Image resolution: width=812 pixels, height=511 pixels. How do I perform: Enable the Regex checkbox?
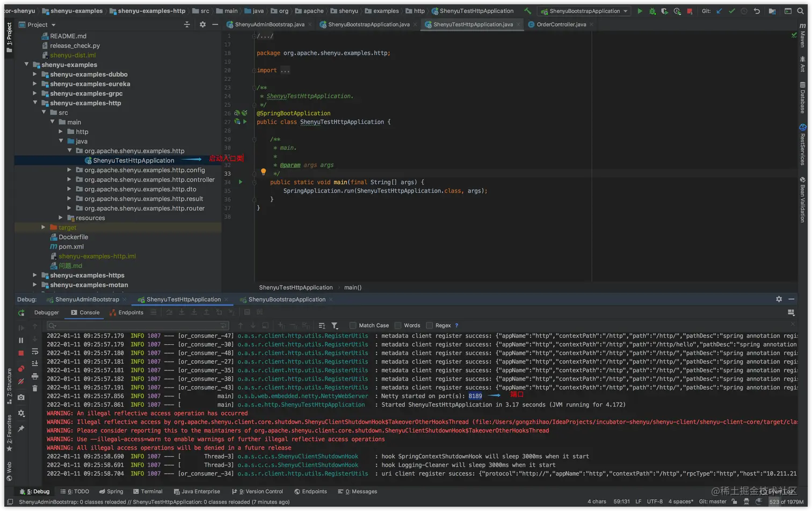pyautogui.click(x=429, y=326)
